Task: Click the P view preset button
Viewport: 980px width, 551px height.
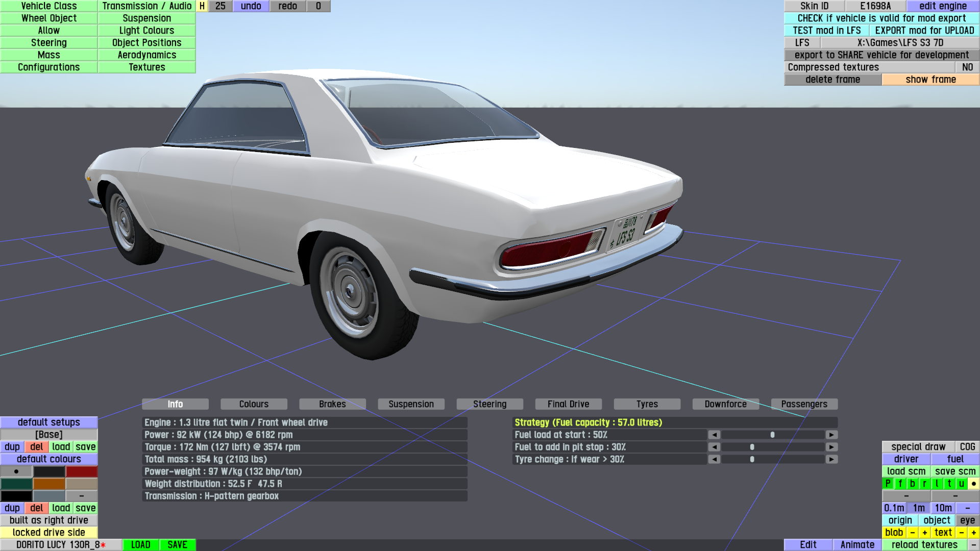Action: pos(888,484)
